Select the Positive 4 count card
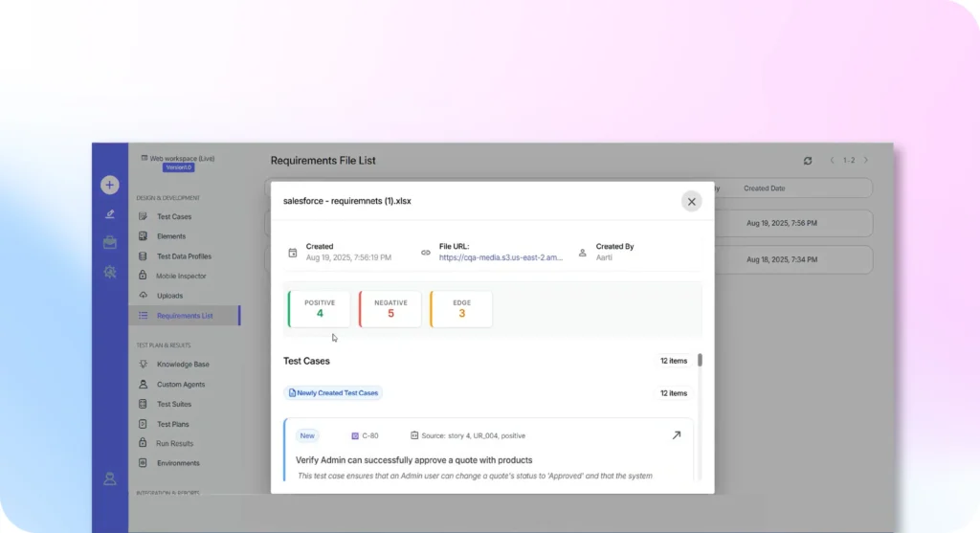 click(320, 309)
